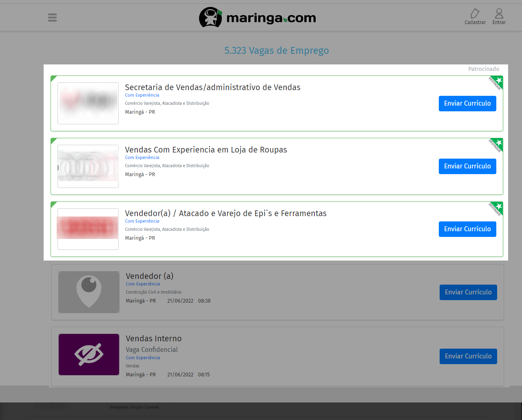Click the DESTAQUE star on the Secretaria de Vendas listing
Screen dimensions: 522x420
point(498,81)
